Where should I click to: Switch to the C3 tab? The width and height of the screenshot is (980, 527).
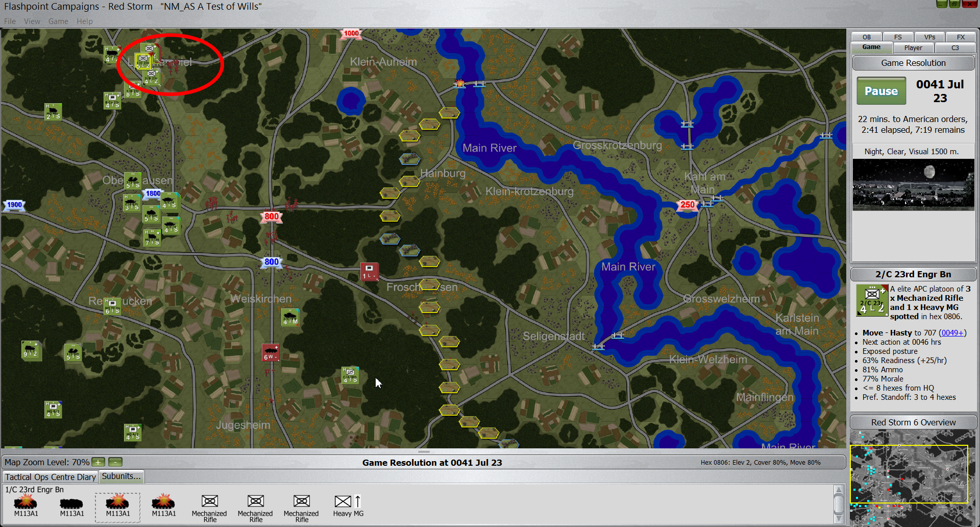pos(955,47)
